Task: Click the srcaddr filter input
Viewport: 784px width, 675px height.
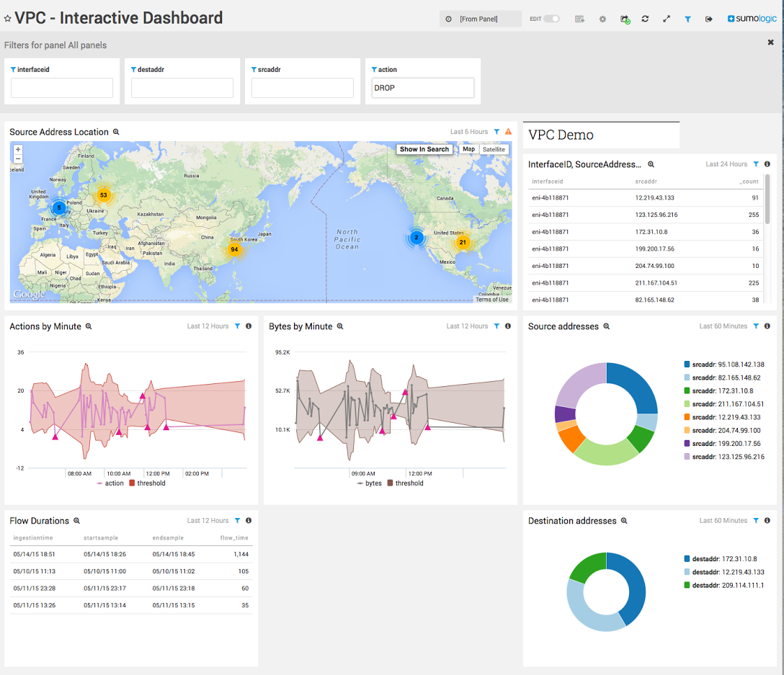Action: (x=303, y=88)
